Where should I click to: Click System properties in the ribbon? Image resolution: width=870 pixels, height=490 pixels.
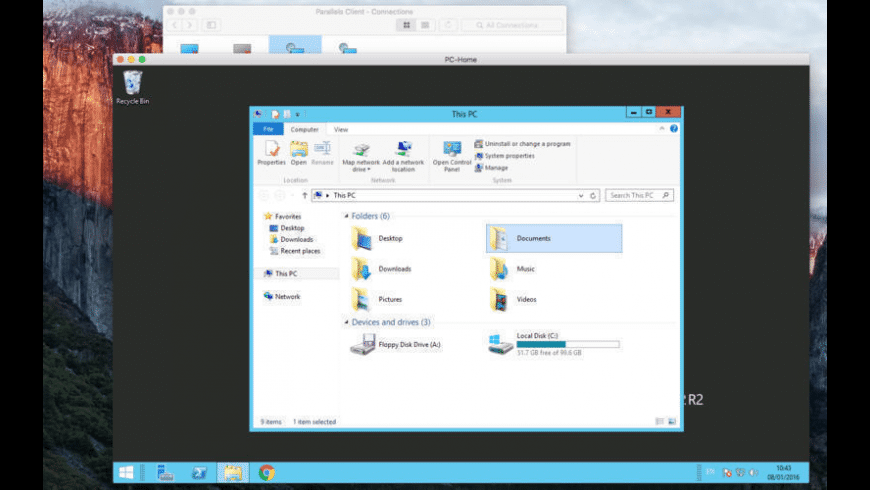[x=504, y=156]
